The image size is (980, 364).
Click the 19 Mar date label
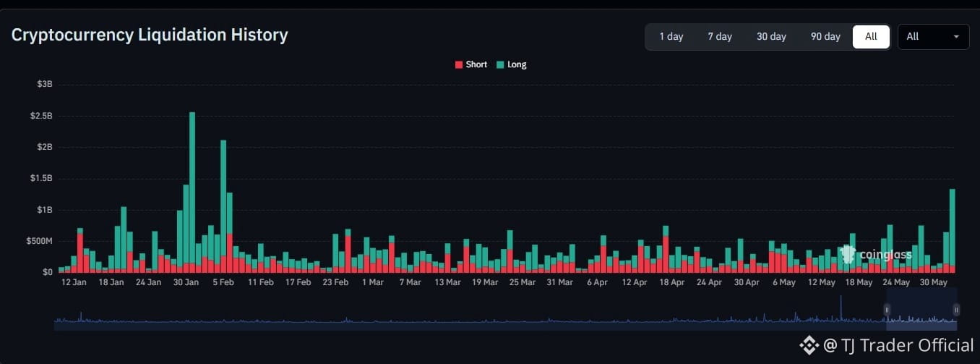pyautogui.click(x=485, y=282)
